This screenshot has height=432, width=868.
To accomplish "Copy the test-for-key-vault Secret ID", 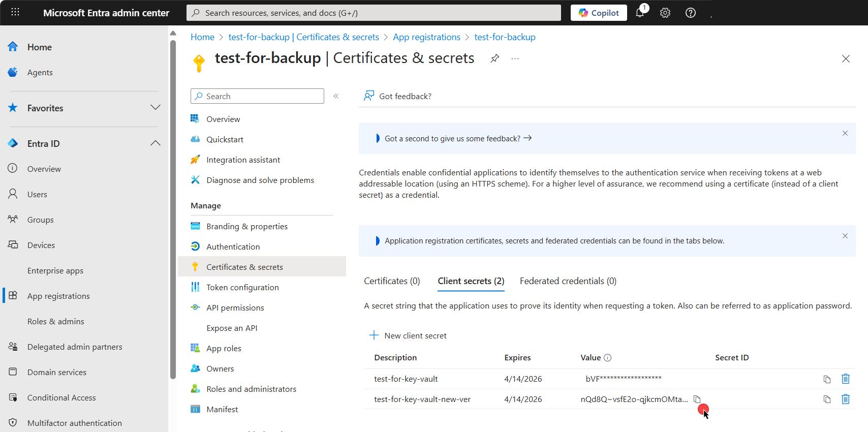I will pyautogui.click(x=827, y=379).
